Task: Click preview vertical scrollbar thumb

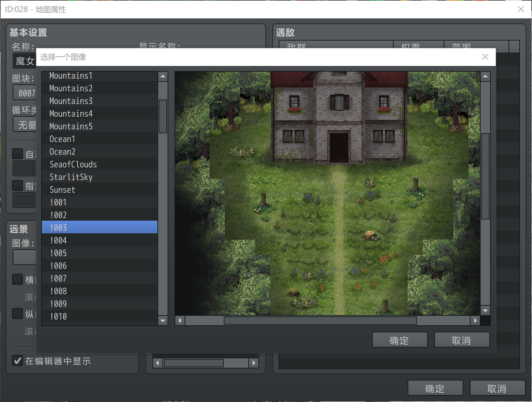Action: 485,176
